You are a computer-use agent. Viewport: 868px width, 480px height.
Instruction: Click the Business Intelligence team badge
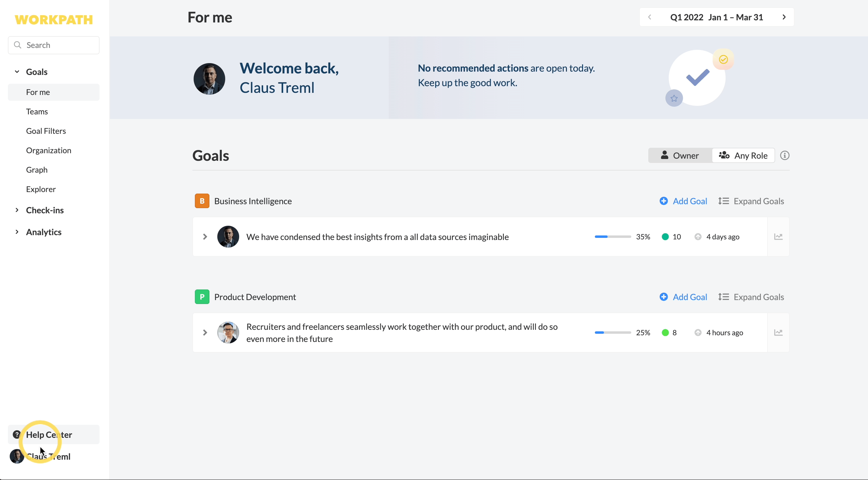(202, 201)
